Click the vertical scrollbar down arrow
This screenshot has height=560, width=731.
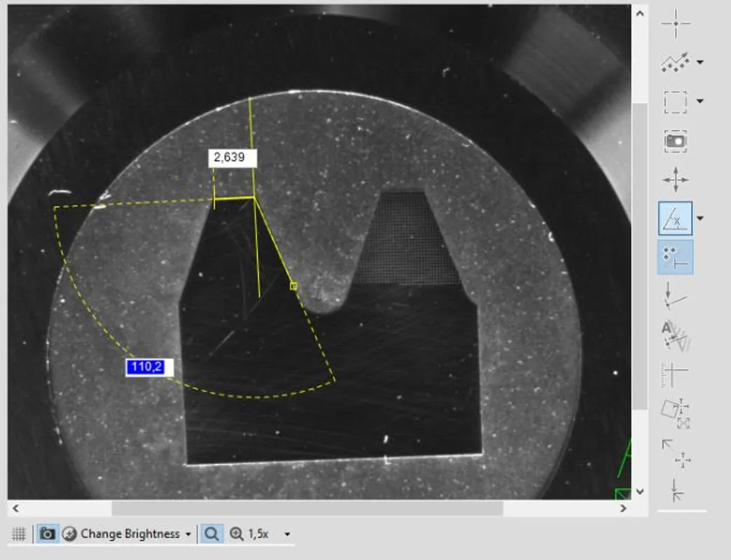point(640,491)
